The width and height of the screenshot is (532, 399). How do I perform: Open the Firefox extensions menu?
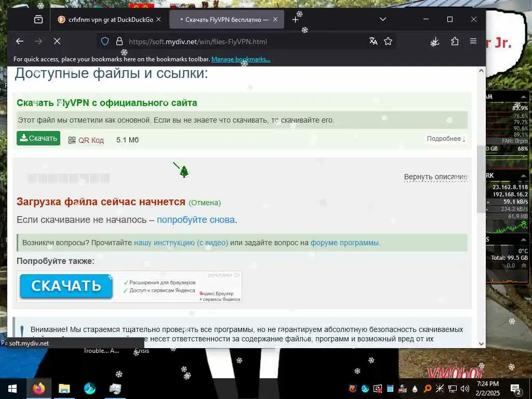click(455, 42)
